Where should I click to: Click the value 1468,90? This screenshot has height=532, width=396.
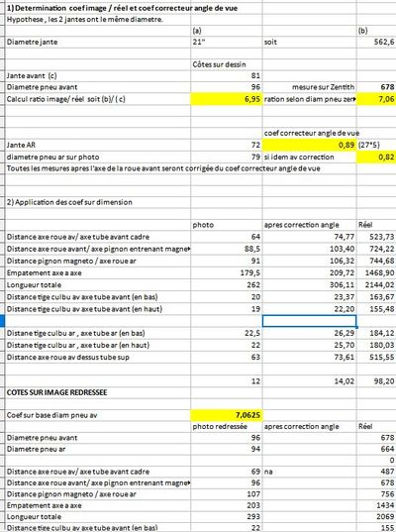pos(376,272)
